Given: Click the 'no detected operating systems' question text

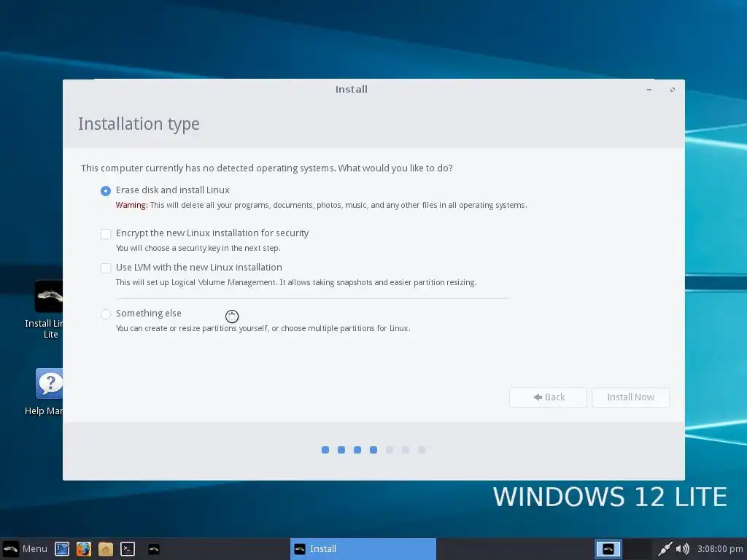Looking at the screenshot, I should click(x=267, y=168).
